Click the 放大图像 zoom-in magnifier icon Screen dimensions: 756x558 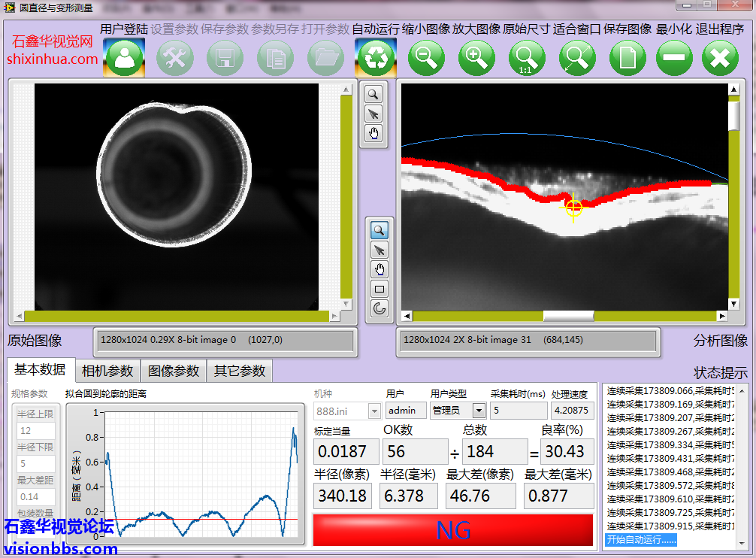coord(476,58)
